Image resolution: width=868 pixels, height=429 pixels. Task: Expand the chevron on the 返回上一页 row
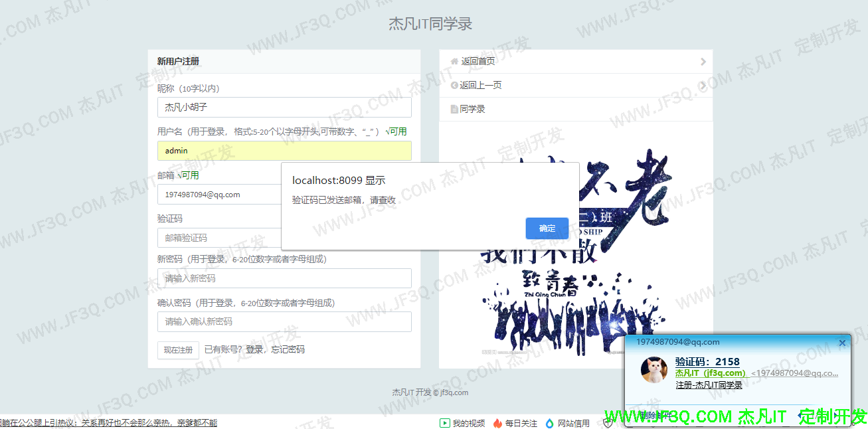coord(703,86)
